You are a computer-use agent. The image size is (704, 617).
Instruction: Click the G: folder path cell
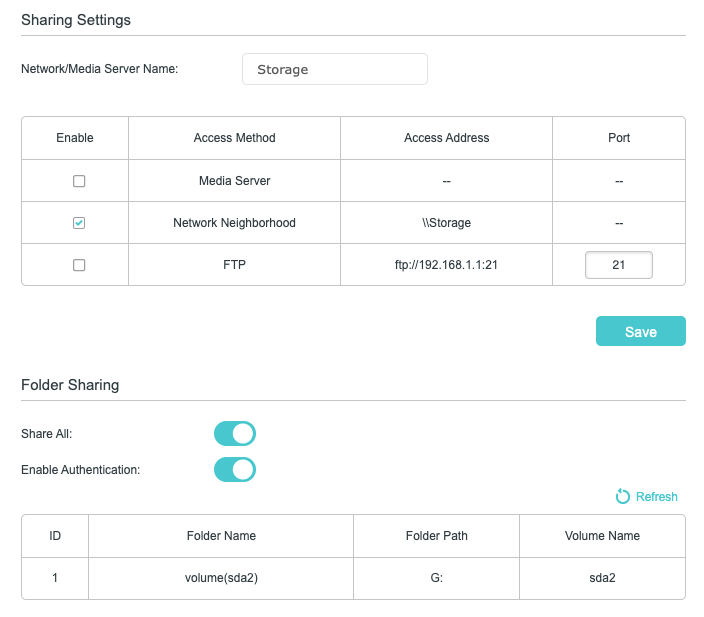point(436,578)
